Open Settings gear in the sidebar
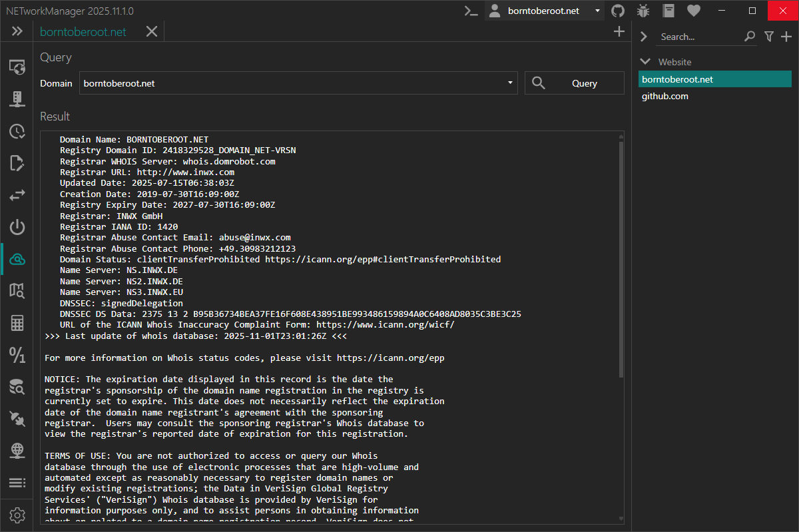The image size is (799, 532). 17,515
